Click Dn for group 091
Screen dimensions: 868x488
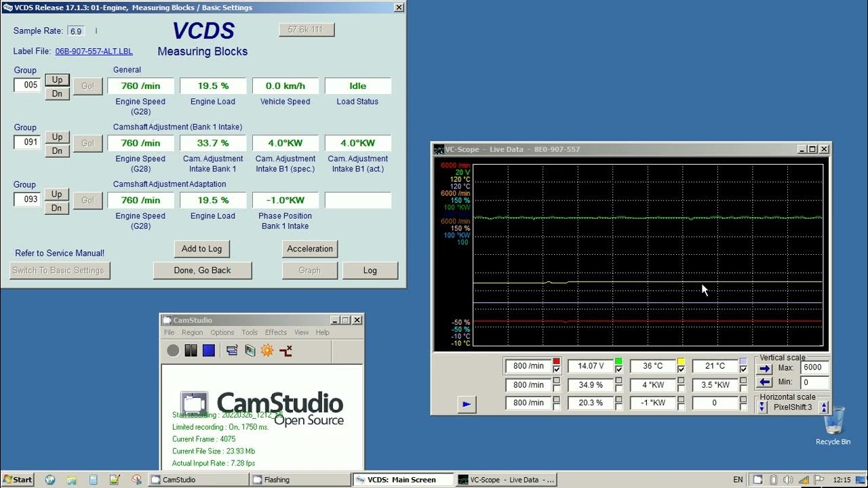[x=57, y=150]
